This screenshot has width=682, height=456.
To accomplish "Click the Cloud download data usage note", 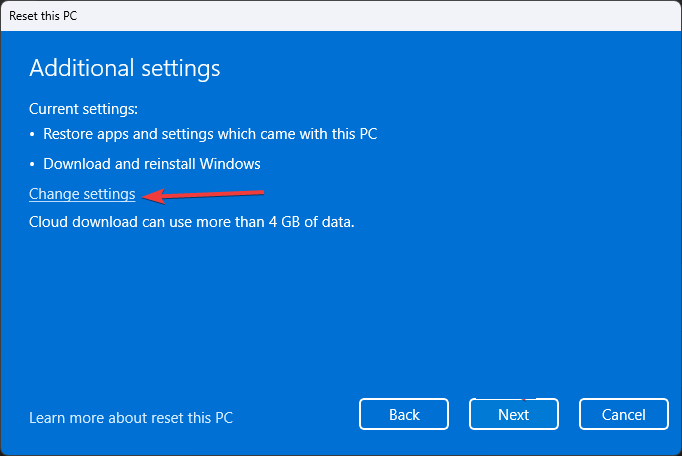I will click(192, 221).
